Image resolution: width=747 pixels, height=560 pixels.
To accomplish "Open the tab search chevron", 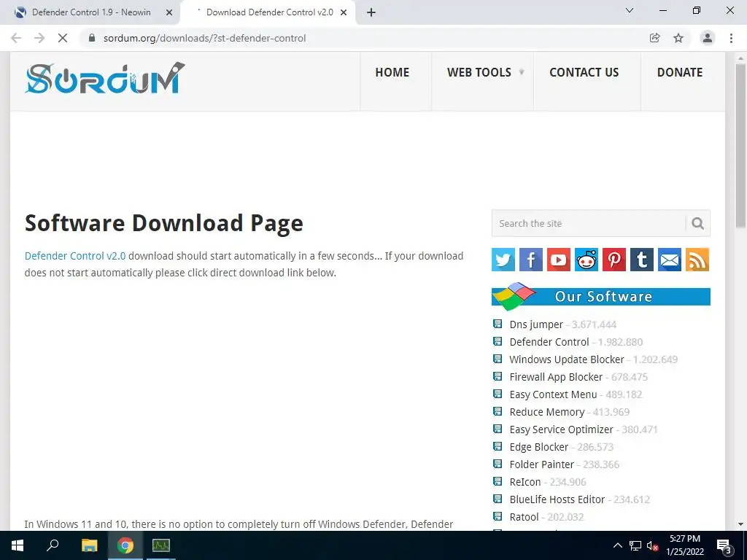I will (x=630, y=10).
